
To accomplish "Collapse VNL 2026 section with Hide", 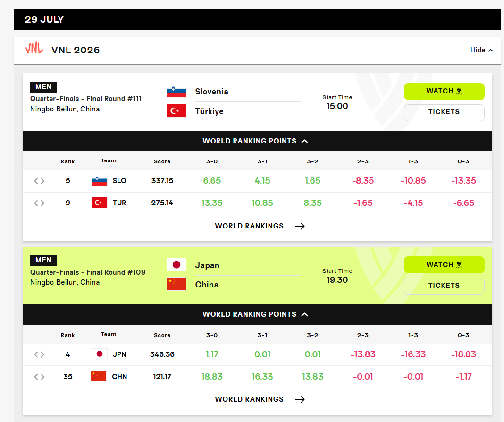I will [x=481, y=50].
